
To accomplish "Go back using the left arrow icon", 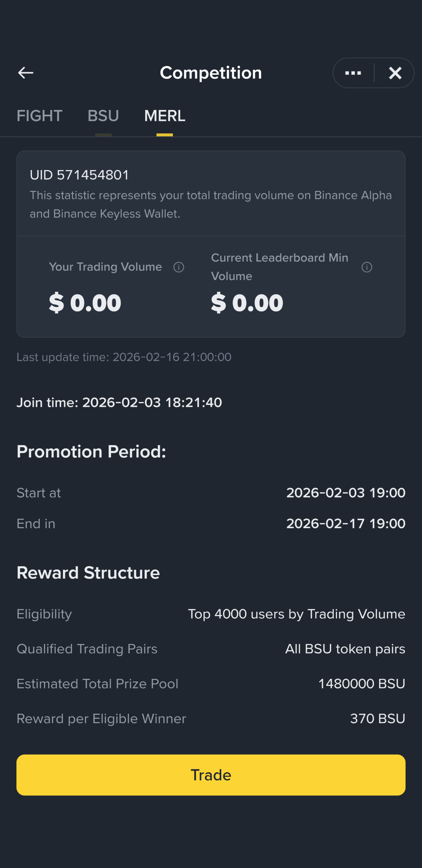I will (x=26, y=73).
